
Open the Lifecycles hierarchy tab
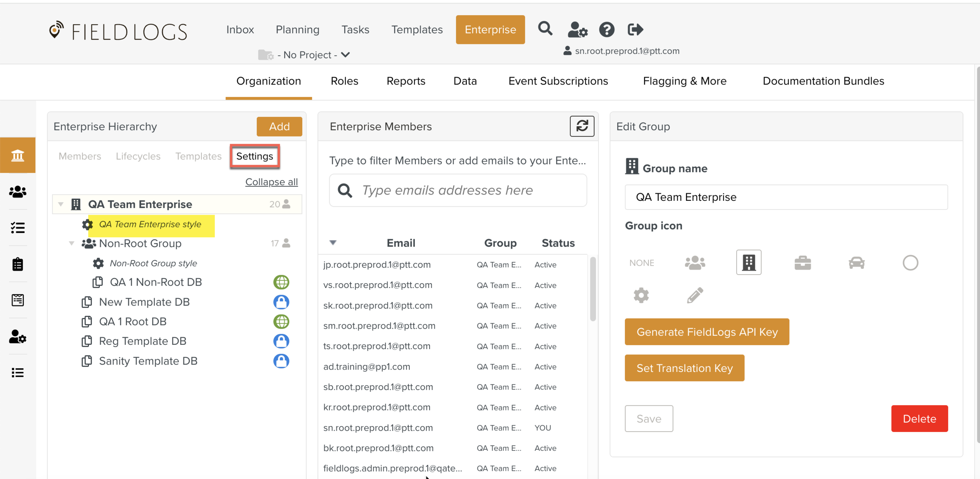138,156
